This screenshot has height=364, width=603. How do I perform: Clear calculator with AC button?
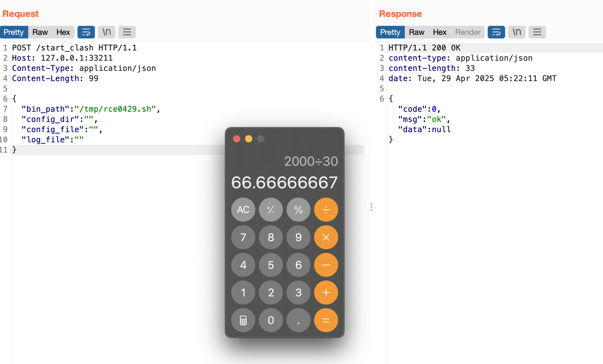click(243, 210)
